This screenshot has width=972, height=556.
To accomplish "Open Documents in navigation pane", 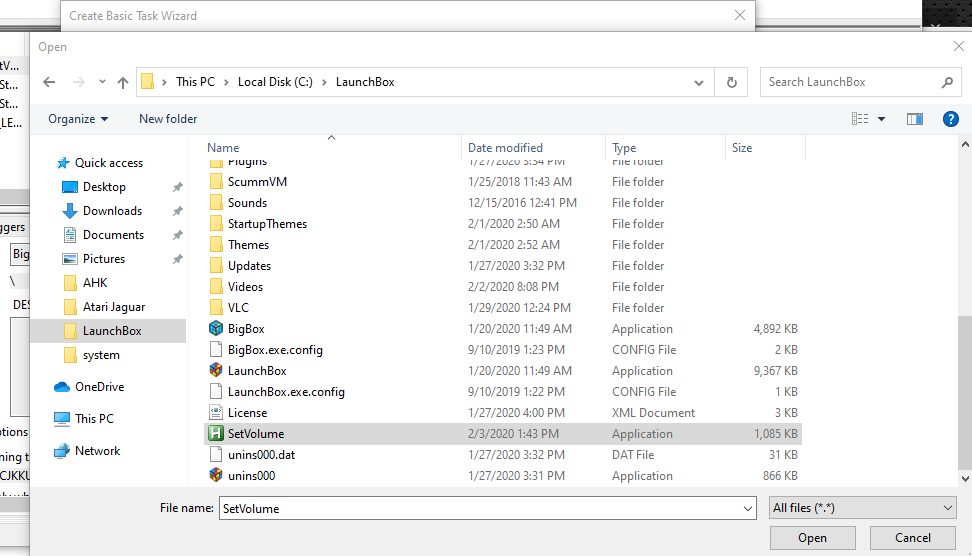I will point(113,235).
